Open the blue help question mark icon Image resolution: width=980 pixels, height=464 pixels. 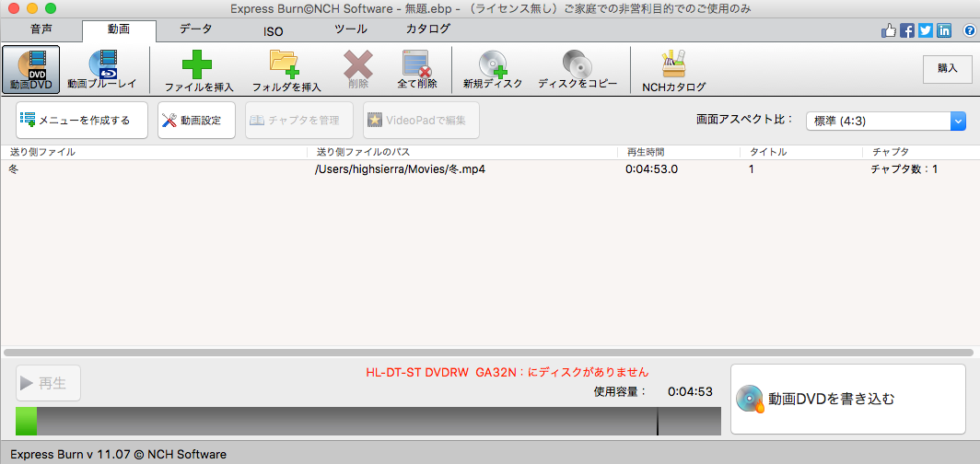tap(969, 30)
